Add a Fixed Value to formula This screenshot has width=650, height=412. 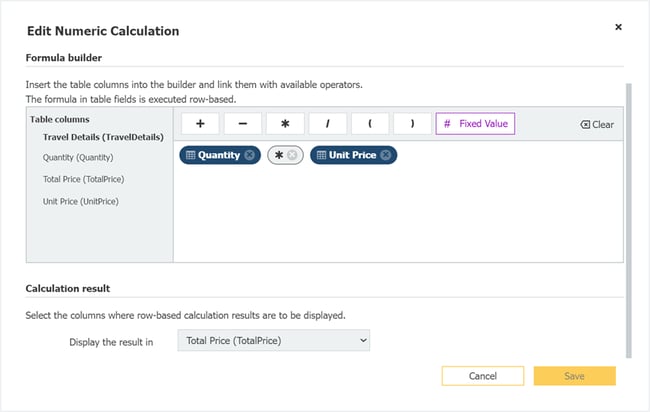475,124
